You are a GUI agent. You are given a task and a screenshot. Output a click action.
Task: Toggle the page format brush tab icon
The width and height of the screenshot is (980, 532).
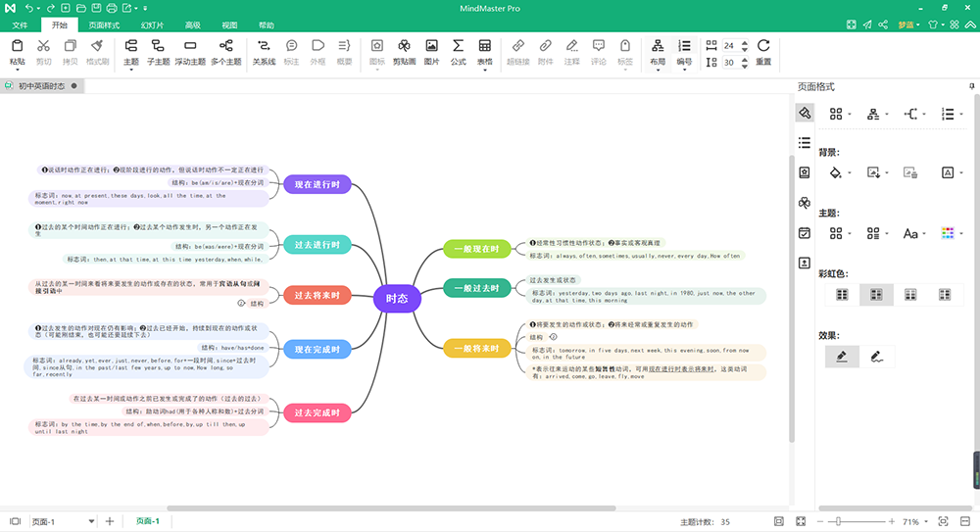(x=805, y=113)
